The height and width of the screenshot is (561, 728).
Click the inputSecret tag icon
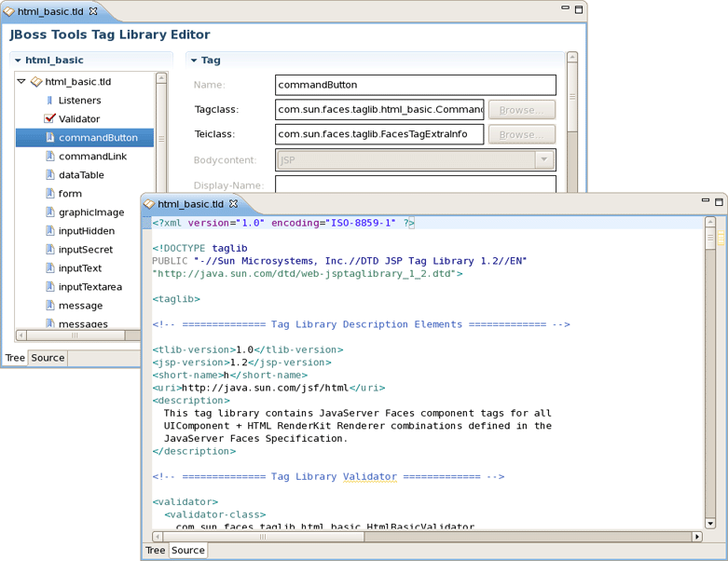pos(50,250)
